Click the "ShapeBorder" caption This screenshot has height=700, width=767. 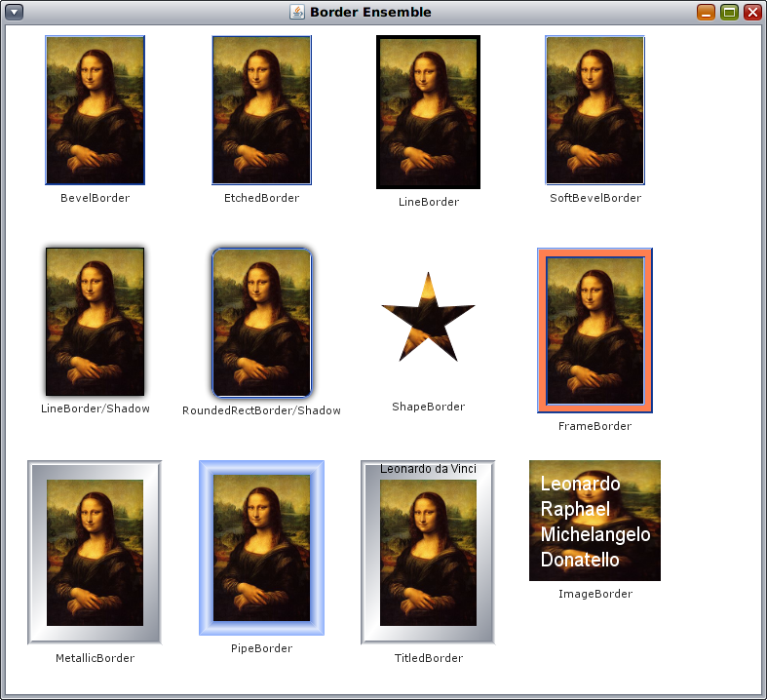coord(429,407)
